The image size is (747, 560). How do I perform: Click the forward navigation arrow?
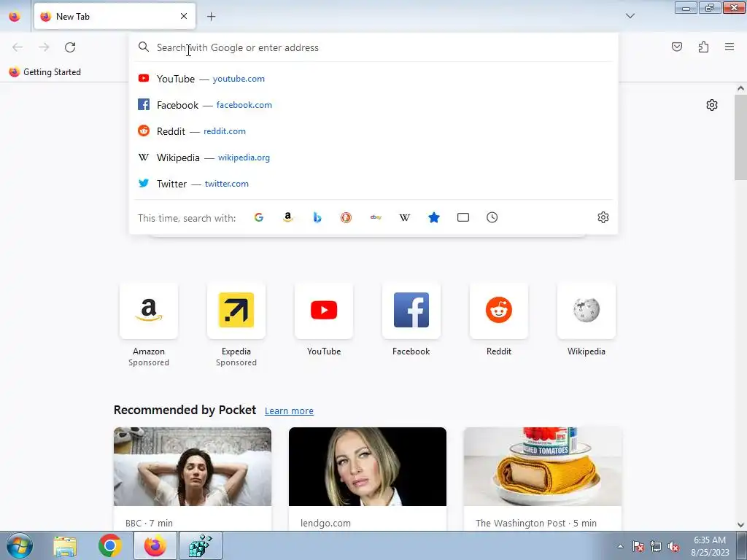[x=44, y=47]
